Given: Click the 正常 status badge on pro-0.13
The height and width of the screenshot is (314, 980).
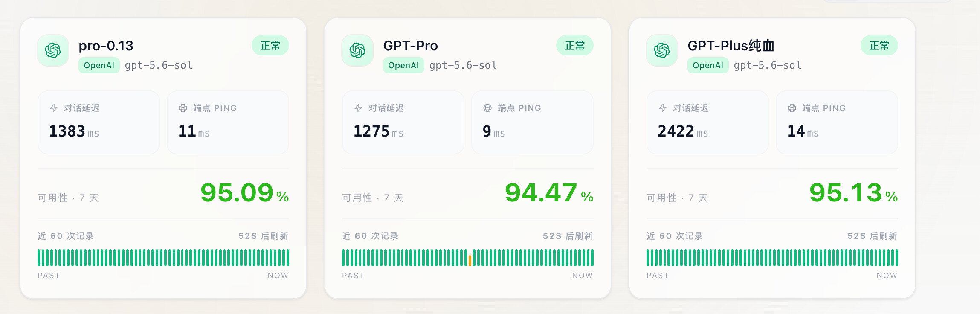Looking at the screenshot, I should point(270,46).
